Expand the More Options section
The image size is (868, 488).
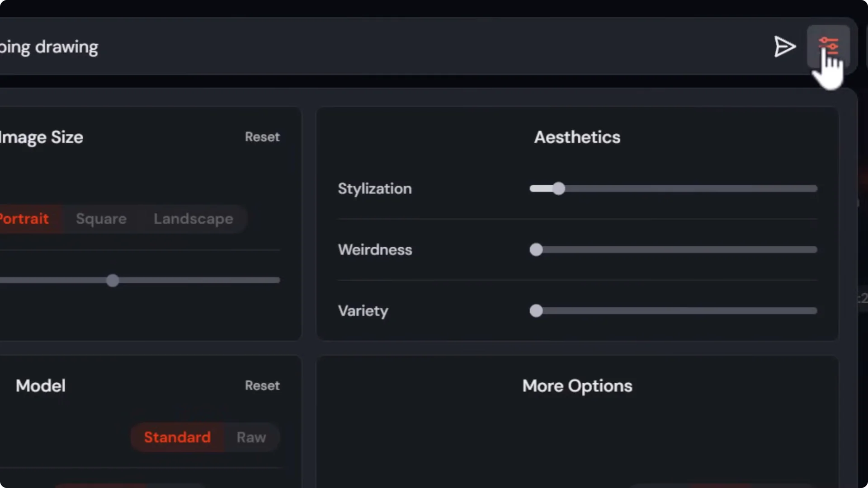(x=577, y=386)
